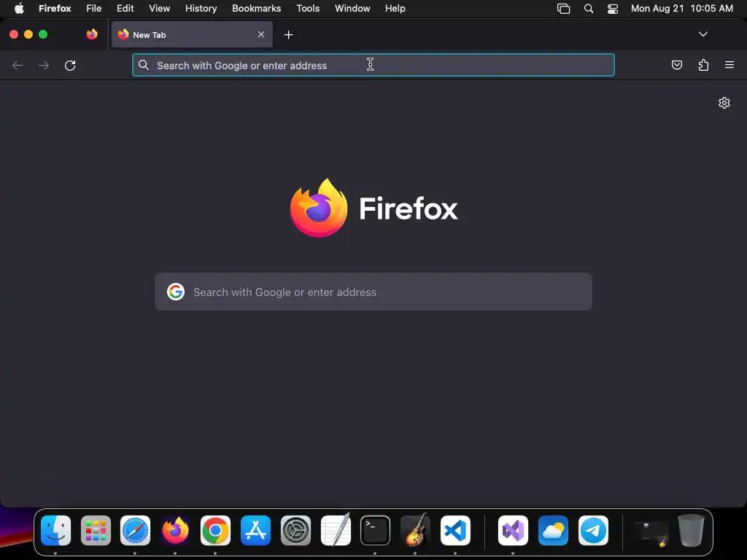Open a new tab with plus button
This screenshot has height=560, width=747.
coord(288,35)
